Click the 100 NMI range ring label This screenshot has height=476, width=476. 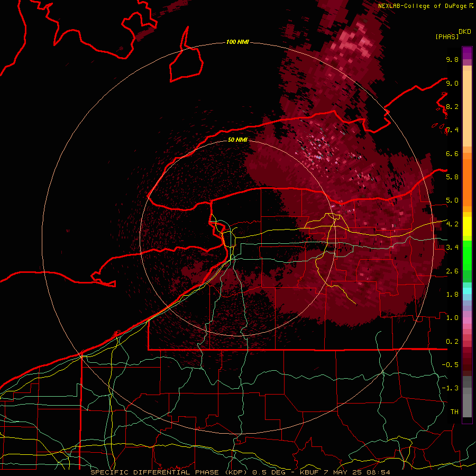pyautogui.click(x=237, y=42)
